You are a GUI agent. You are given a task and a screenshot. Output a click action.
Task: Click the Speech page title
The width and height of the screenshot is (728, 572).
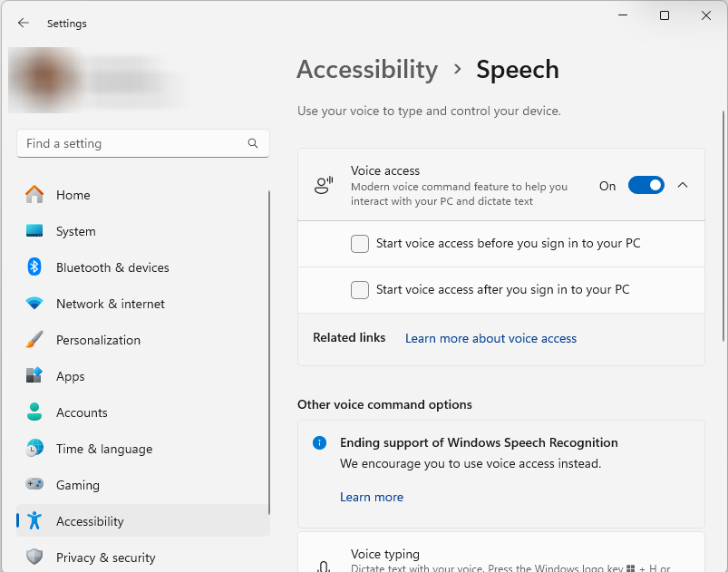(x=517, y=70)
